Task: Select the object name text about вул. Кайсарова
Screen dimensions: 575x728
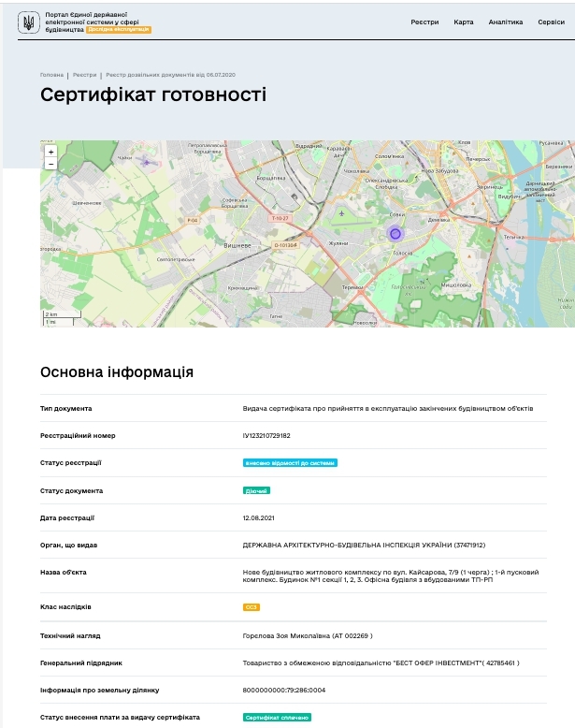Action: (x=390, y=575)
